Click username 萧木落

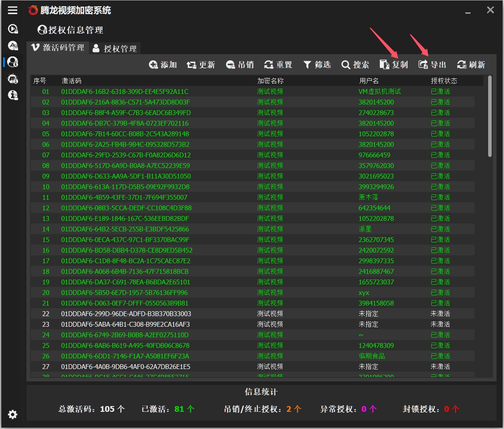click(x=368, y=198)
